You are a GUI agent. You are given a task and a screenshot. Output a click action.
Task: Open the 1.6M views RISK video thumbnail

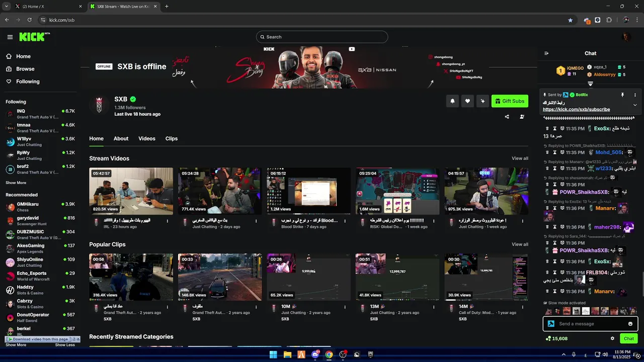point(397,191)
